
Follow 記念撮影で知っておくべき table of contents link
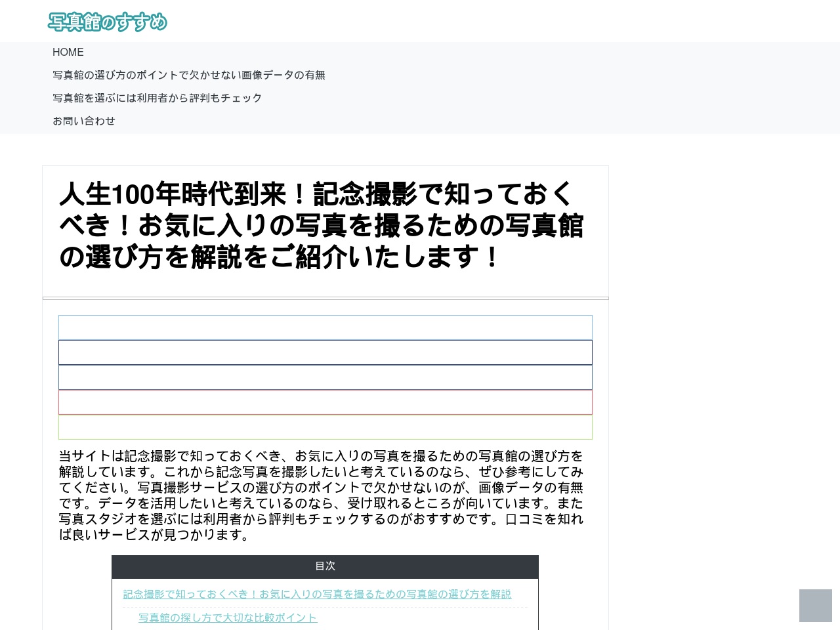point(317,594)
